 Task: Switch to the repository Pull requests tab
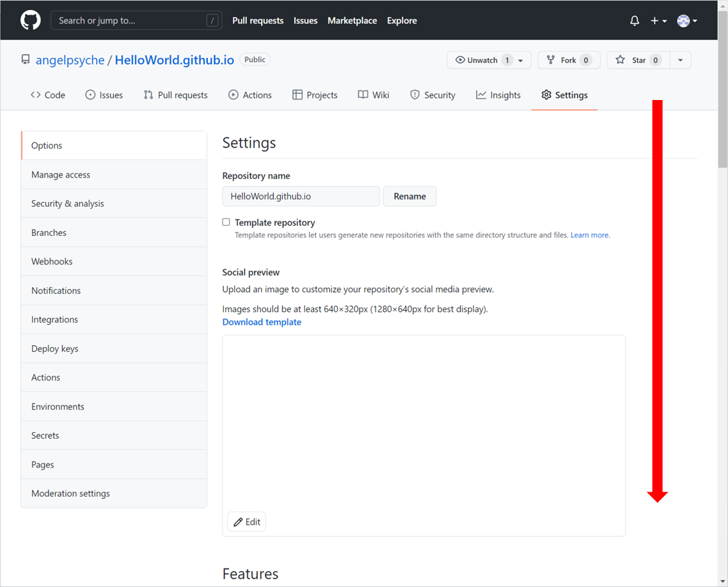pos(176,95)
